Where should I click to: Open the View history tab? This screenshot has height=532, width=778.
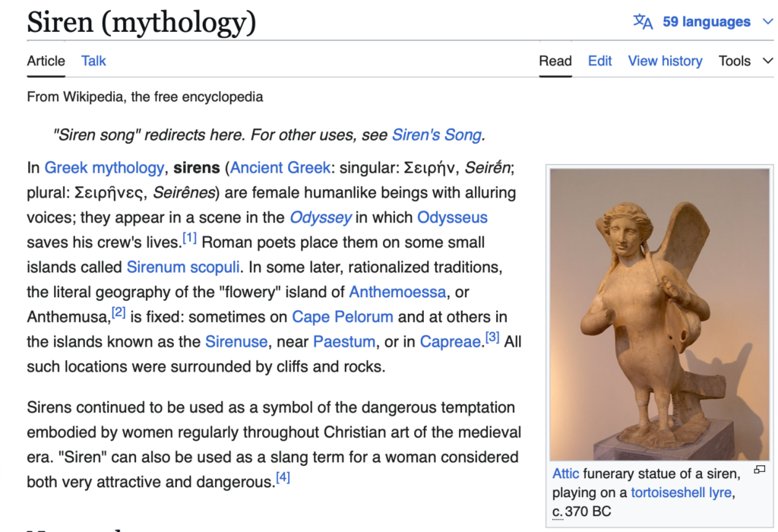(665, 61)
